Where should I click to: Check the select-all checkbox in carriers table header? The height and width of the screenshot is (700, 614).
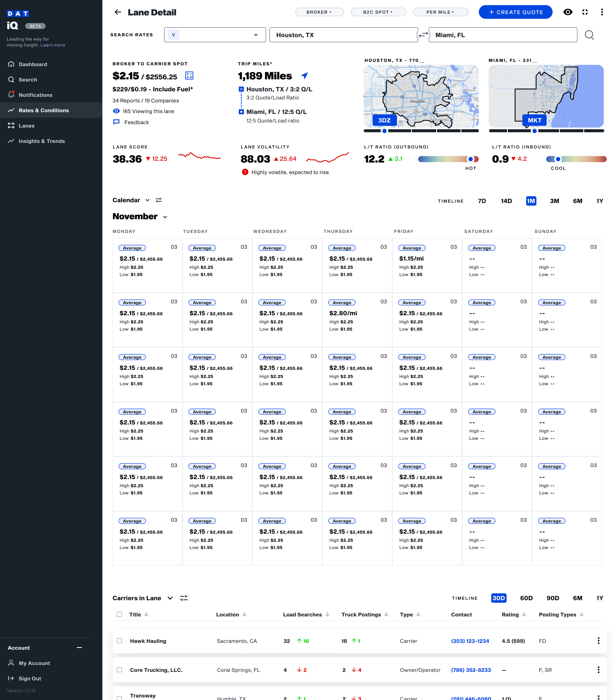tap(119, 614)
